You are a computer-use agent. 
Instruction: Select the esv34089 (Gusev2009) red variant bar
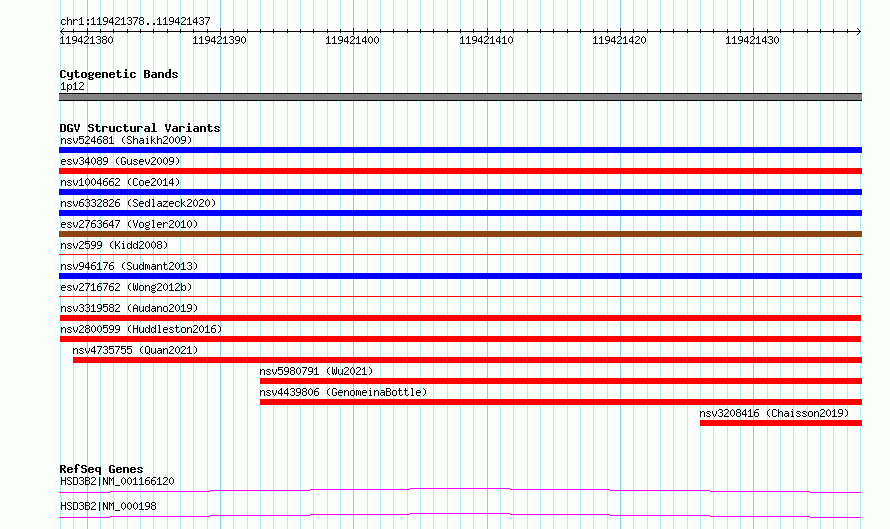460,171
